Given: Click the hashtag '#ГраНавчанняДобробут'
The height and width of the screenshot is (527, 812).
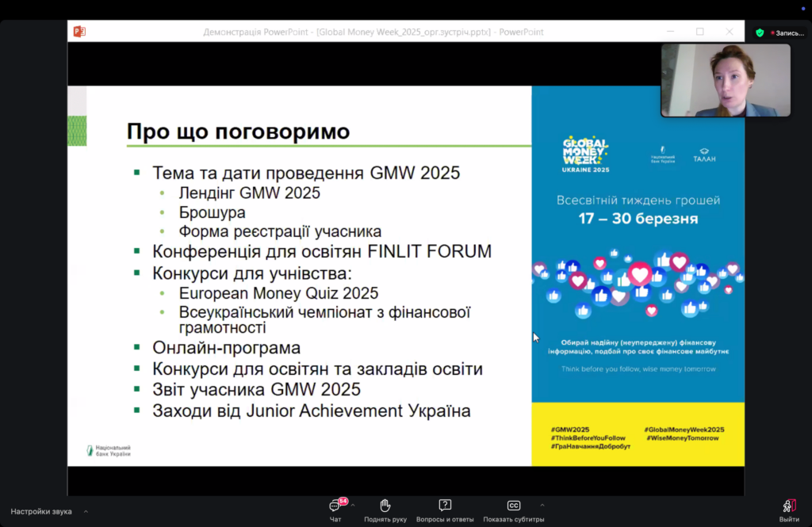Looking at the screenshot, I should pos(591,446).
